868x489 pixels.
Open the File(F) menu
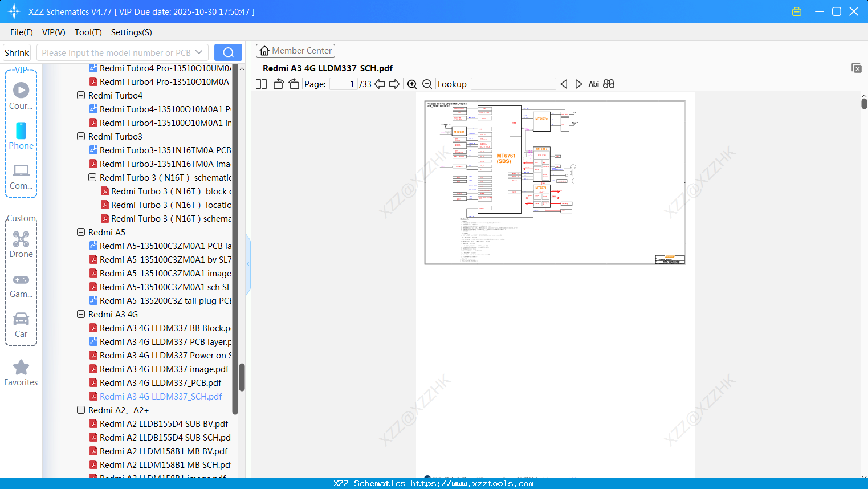[22, 32]
